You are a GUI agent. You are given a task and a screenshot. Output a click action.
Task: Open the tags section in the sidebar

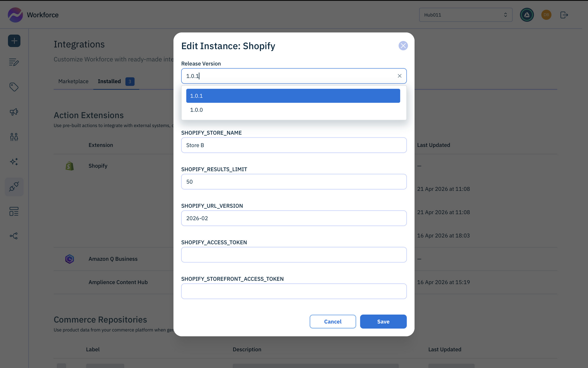pos(14,87)
